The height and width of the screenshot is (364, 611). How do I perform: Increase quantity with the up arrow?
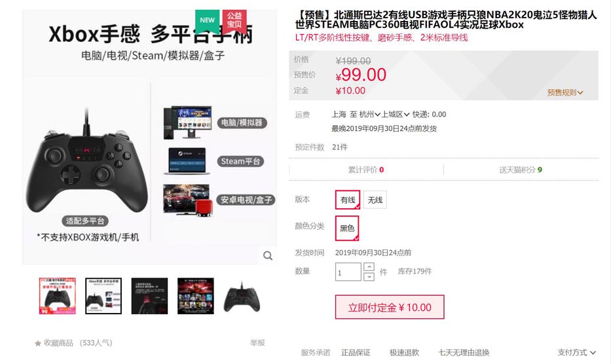click(x=369, y=267)
